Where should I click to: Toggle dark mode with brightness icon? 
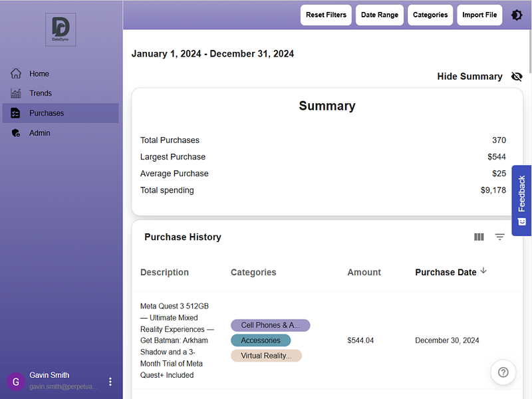click(517, 15)
